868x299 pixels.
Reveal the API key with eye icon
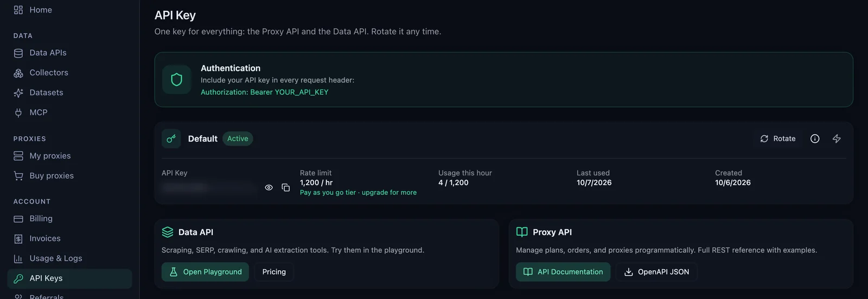(269, 188)
